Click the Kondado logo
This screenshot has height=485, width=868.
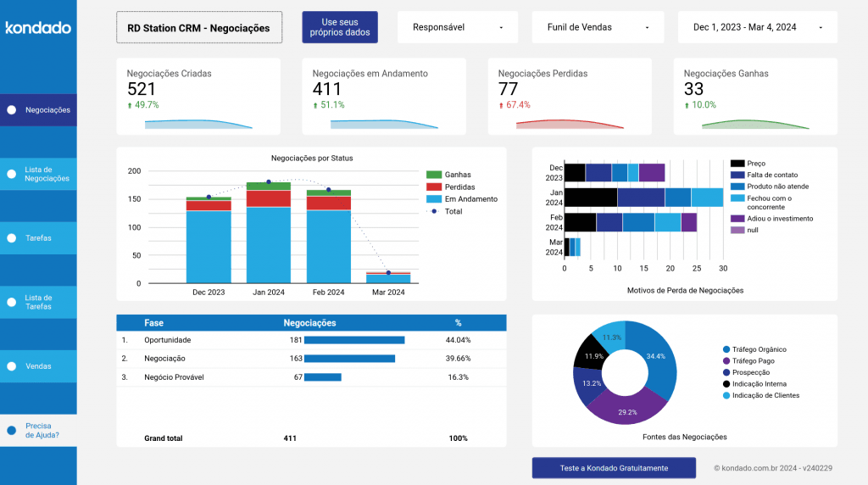click(38, 28)
